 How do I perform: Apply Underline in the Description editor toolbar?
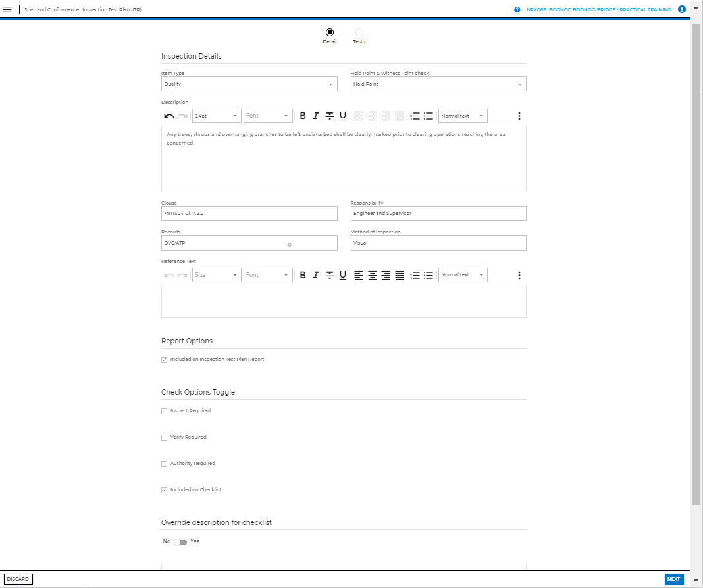click(x=343, y=116)
